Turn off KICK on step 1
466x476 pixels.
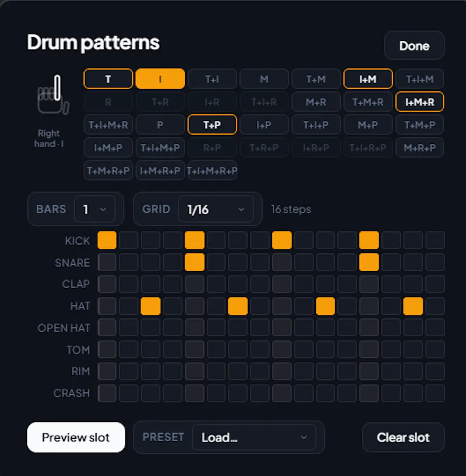tap(107, 240)
